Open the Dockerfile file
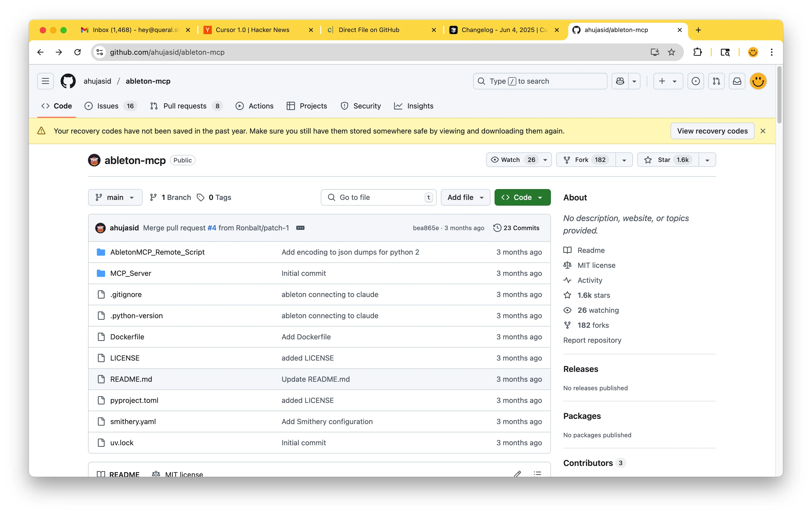This screenshot has width=812, height=515. (x=127, y=337)
